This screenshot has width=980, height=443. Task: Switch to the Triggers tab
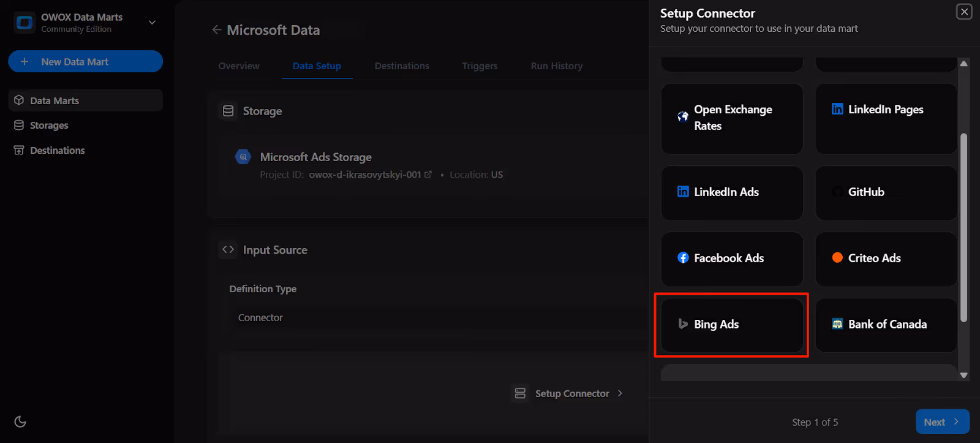(480, 66)
